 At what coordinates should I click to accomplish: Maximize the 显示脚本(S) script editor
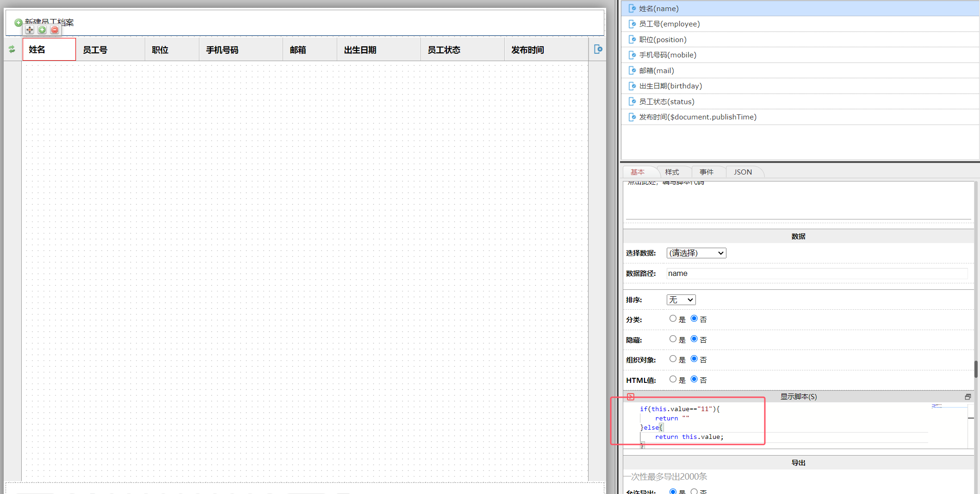(968, 397)
